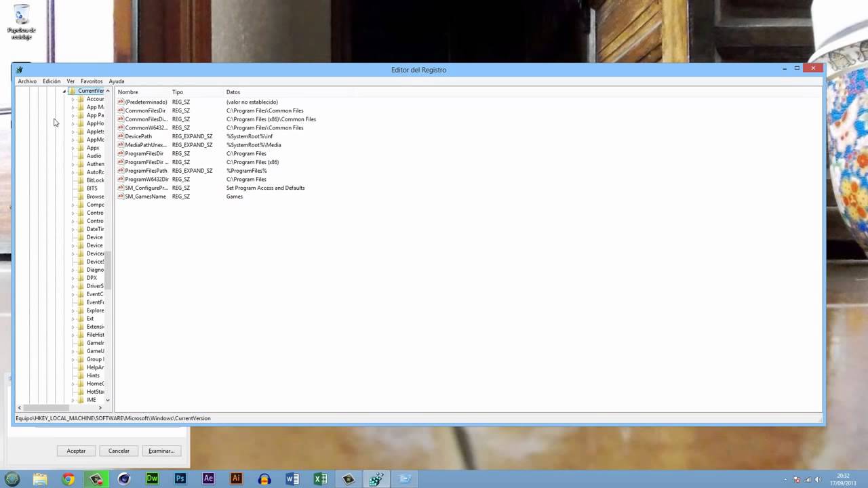The height and width of the screenshot is (488, 868).
Task: Click the '%SystemRoot%\inf' data cell
Action: [250, 136]
